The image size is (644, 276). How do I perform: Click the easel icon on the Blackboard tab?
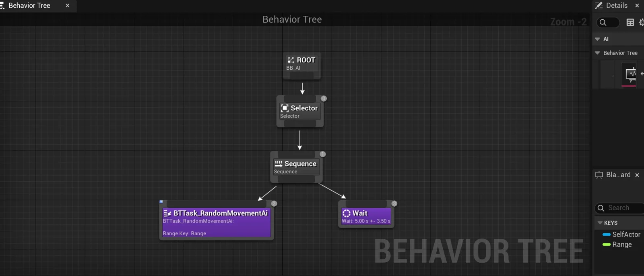599,175
